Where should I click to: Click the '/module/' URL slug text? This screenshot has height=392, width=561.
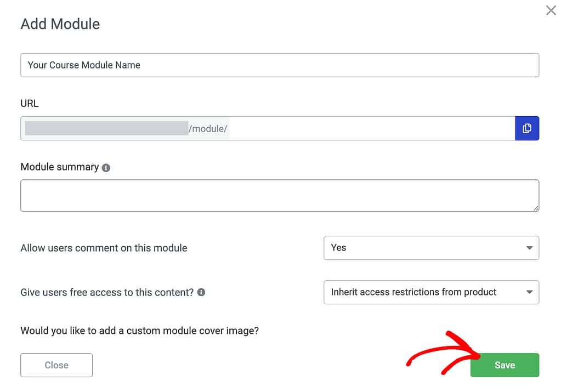[x=208, y=128]
